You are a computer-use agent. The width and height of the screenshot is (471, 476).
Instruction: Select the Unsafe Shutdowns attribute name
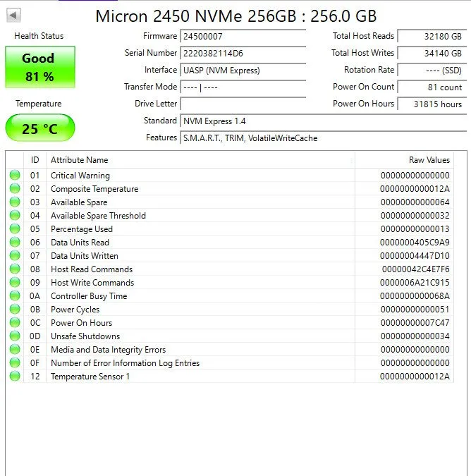tap(85, 336)
